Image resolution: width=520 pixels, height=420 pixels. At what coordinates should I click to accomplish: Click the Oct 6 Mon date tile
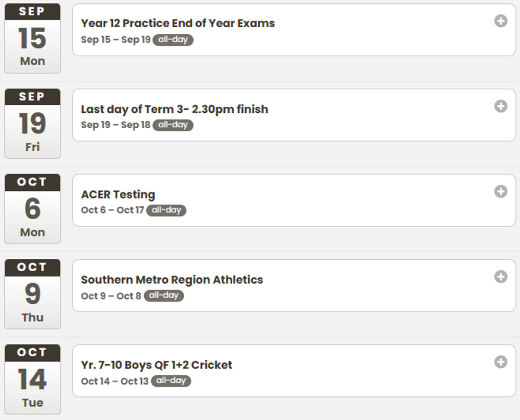pyautogui.click(x=32, y=209)
